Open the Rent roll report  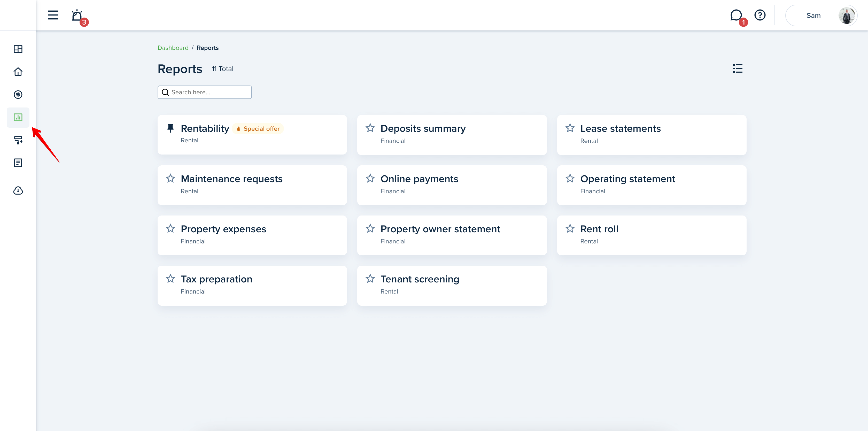652,235
